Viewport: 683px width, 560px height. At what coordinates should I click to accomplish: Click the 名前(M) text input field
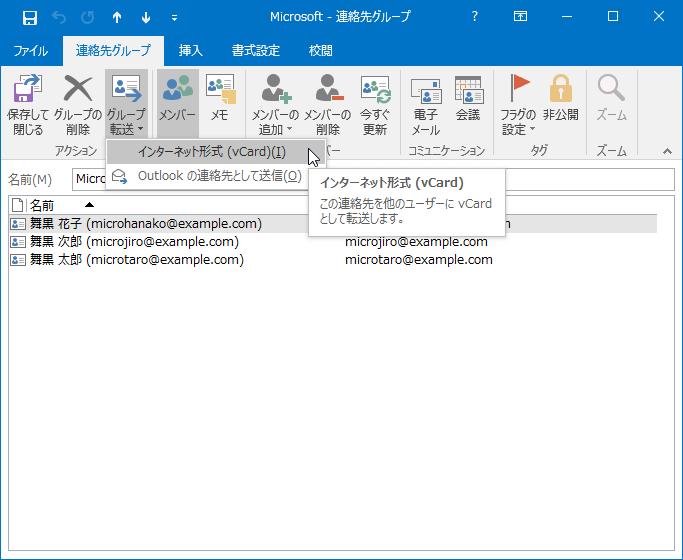click(373, 179)
